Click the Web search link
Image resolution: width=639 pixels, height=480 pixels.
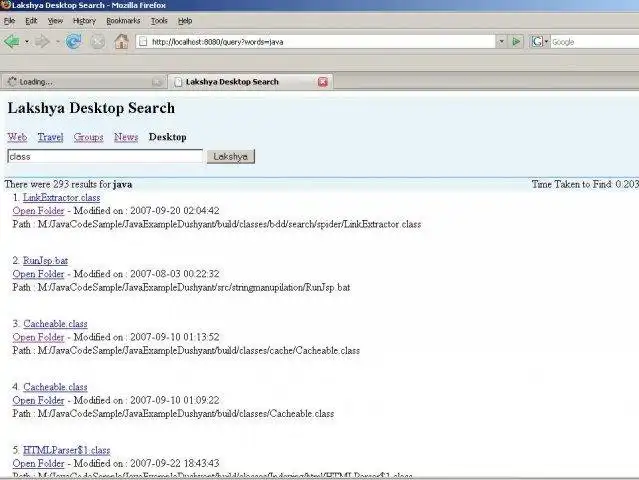point(17,137)
